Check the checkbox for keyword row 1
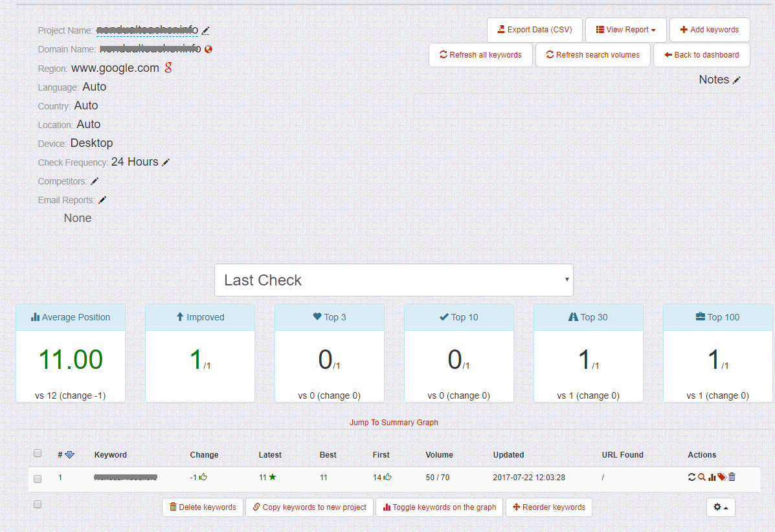The image size is (775, 532). point(38,479)
